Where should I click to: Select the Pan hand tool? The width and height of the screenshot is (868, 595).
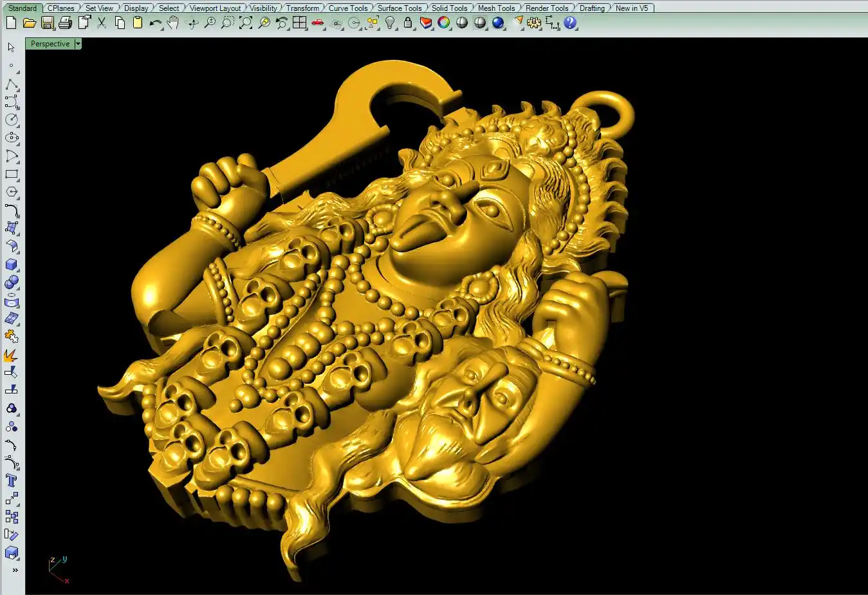(x=173, y=23)
